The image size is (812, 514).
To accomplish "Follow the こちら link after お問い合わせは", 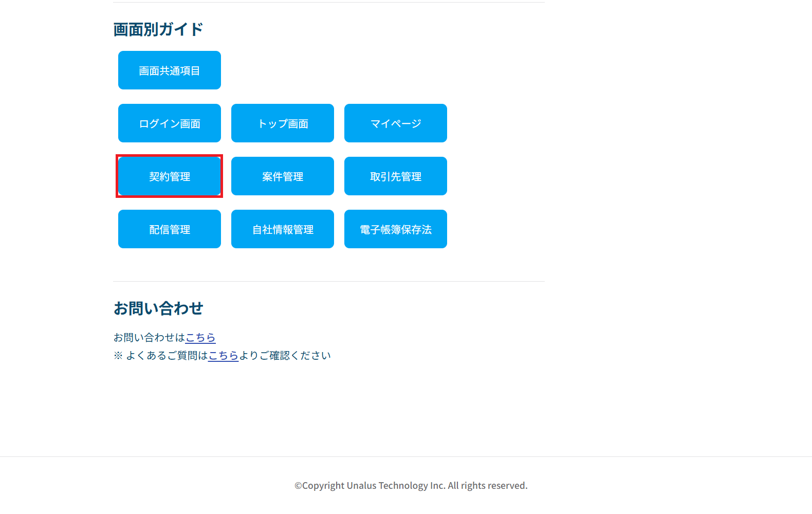I will point(200,338).
